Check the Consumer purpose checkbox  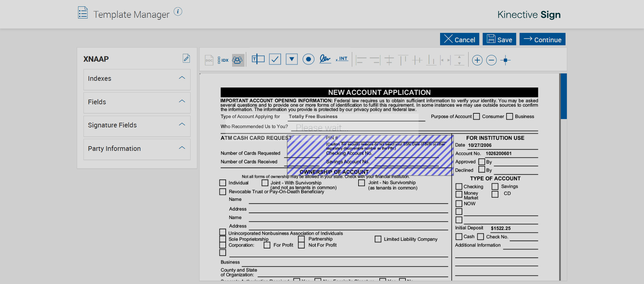[x=477, y=117]
